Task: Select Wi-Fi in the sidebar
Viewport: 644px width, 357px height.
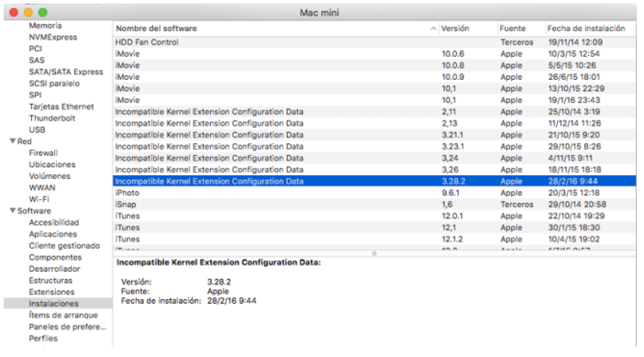Action: (39, 199)
